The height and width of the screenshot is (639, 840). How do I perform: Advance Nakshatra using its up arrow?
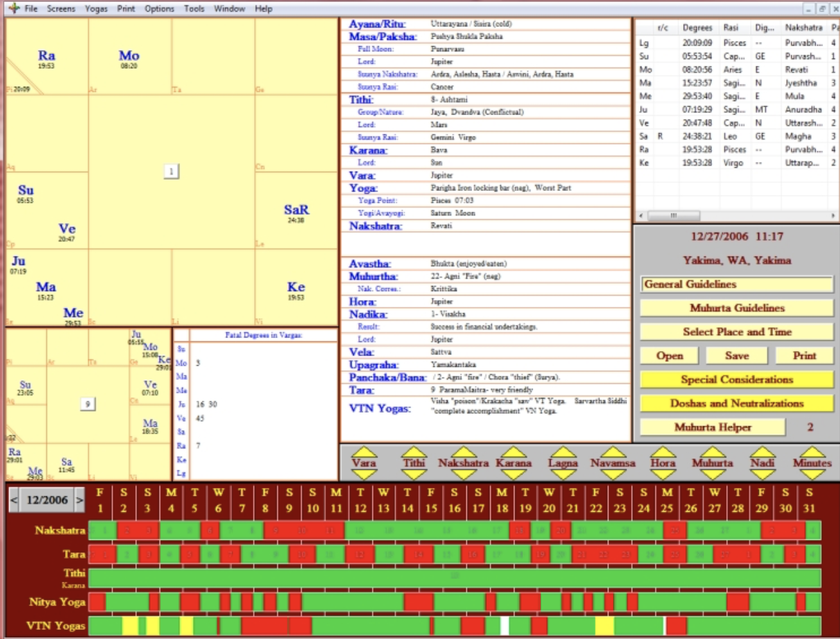pos(463,451)
